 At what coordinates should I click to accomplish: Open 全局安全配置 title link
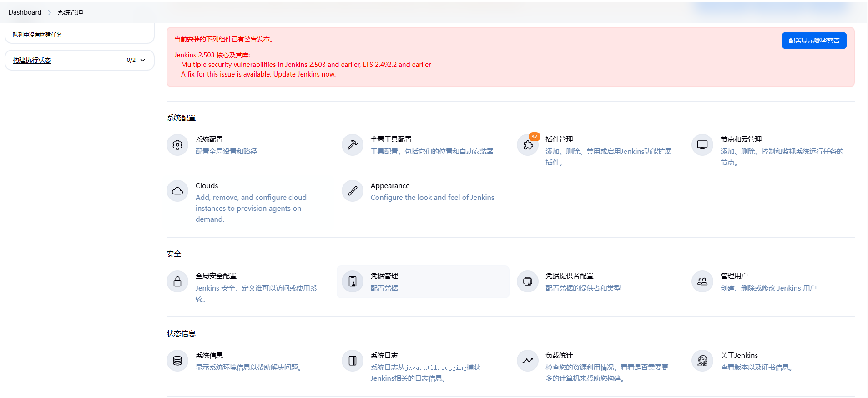pyautogui.click(x=216, y=276)
